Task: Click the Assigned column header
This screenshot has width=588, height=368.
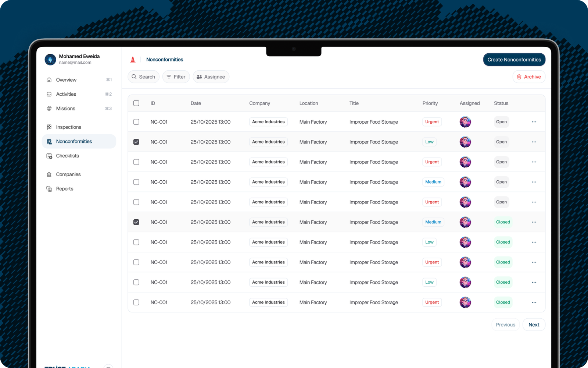Action: point(470,103)
